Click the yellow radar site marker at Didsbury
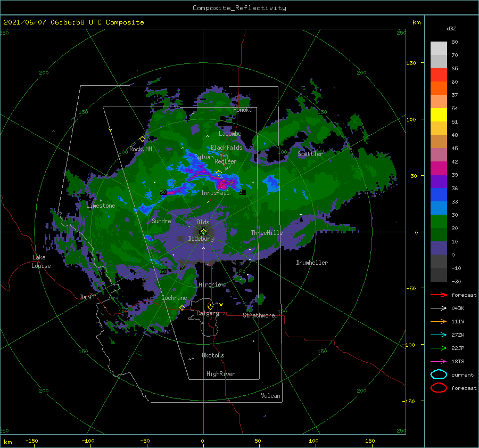 (x=203, y=232)
